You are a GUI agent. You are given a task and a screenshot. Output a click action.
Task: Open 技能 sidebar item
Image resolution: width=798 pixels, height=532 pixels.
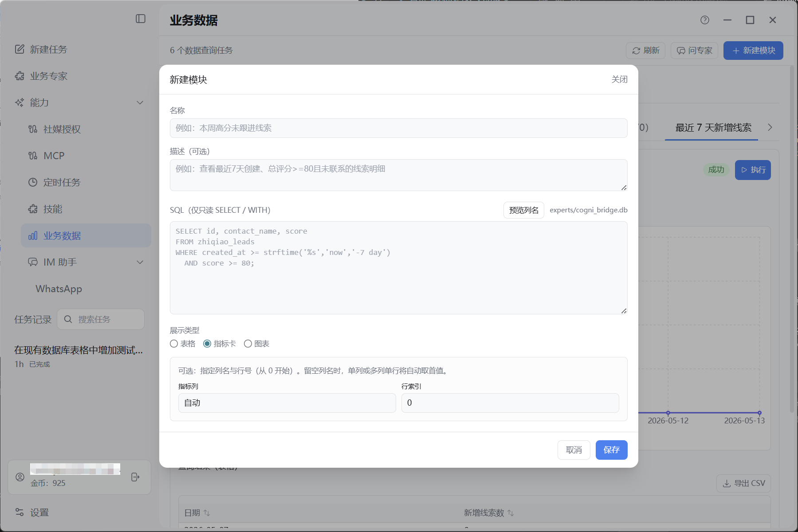[x=86, y=209]
